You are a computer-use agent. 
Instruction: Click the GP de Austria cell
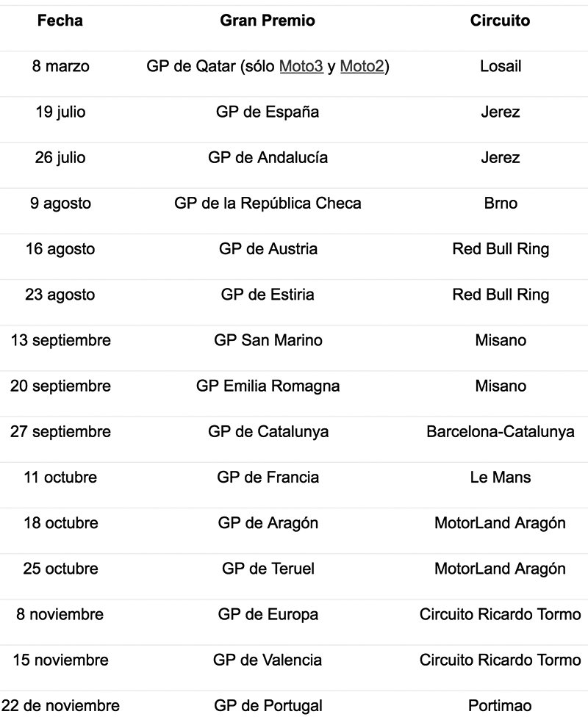(x=268, y=249)
